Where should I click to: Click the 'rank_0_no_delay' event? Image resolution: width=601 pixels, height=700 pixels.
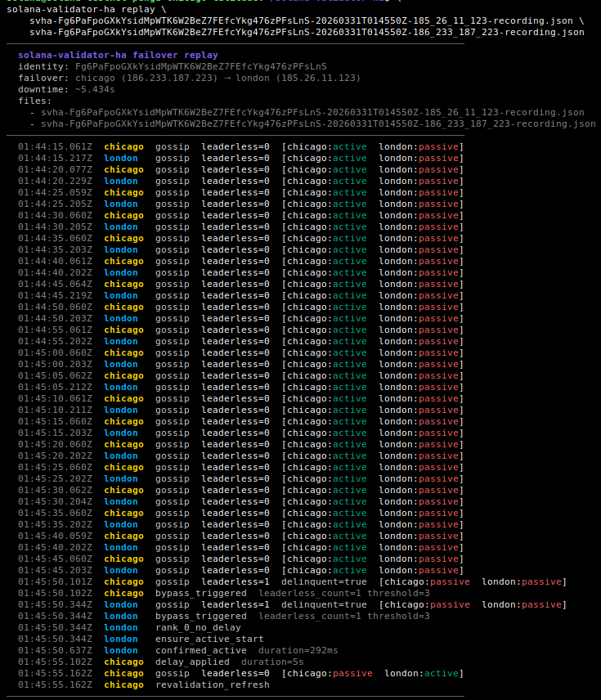pos(198,628)
